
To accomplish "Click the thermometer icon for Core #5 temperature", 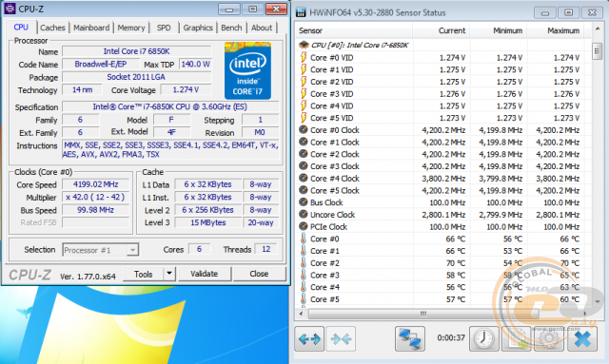I will [x=304, y=298].
